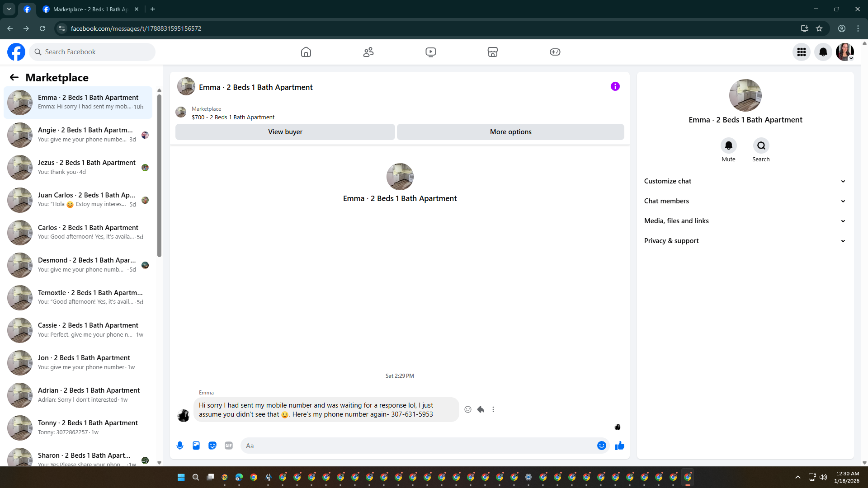Open the emoji picker in message box

coord(601,446)
